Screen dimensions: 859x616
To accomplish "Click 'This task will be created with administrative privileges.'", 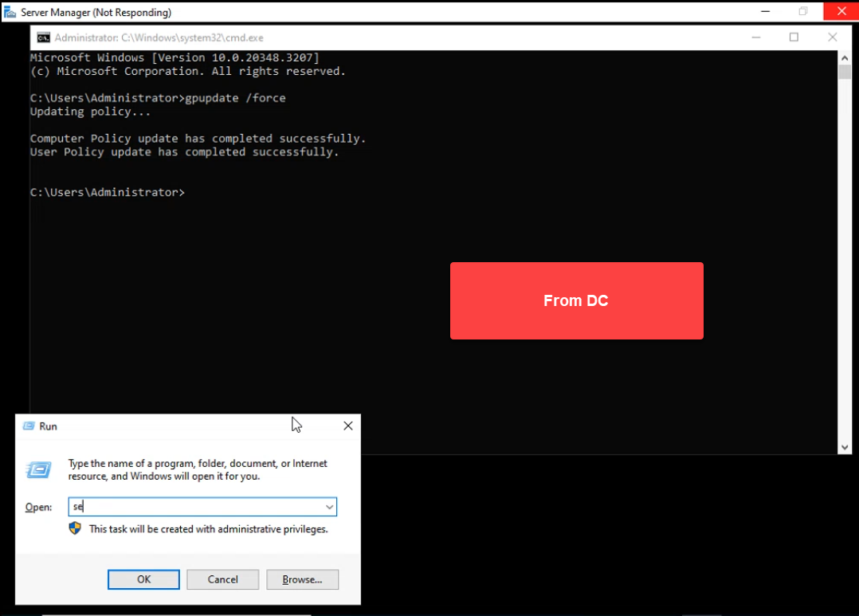I will [209, 529].
